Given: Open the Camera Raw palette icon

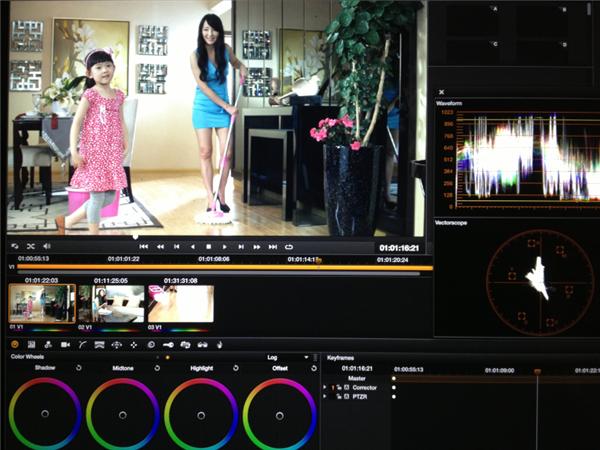Looking at the screenshot, I should [x=15, y=344].
